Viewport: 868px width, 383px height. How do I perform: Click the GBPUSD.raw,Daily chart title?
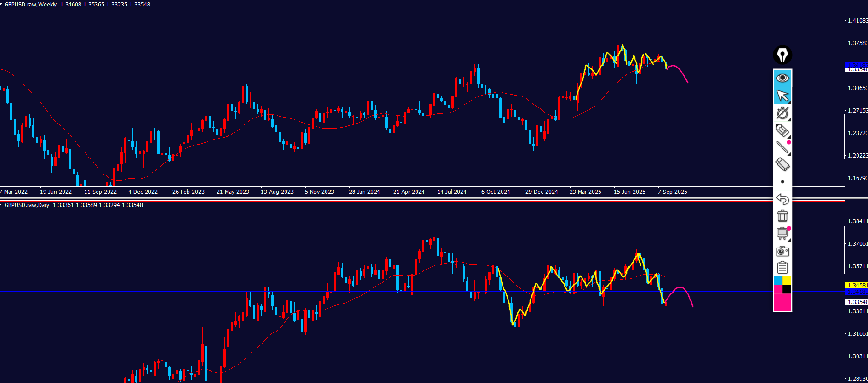coord(27,205)
